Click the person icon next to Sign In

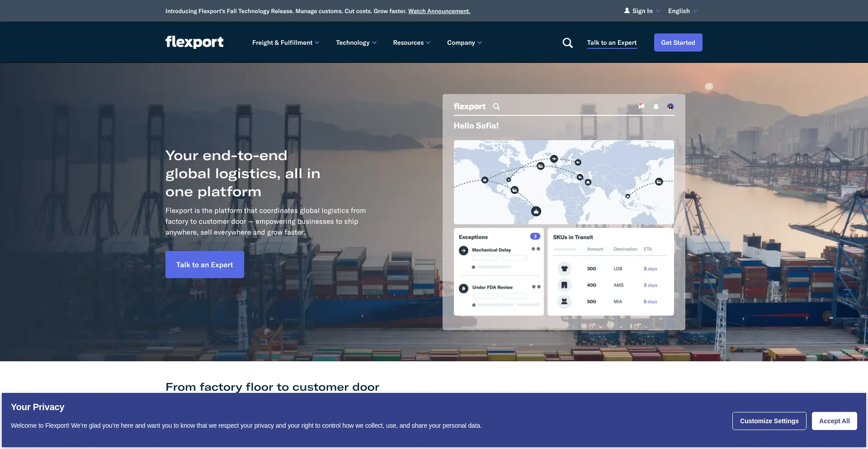[x=627, y=10]
